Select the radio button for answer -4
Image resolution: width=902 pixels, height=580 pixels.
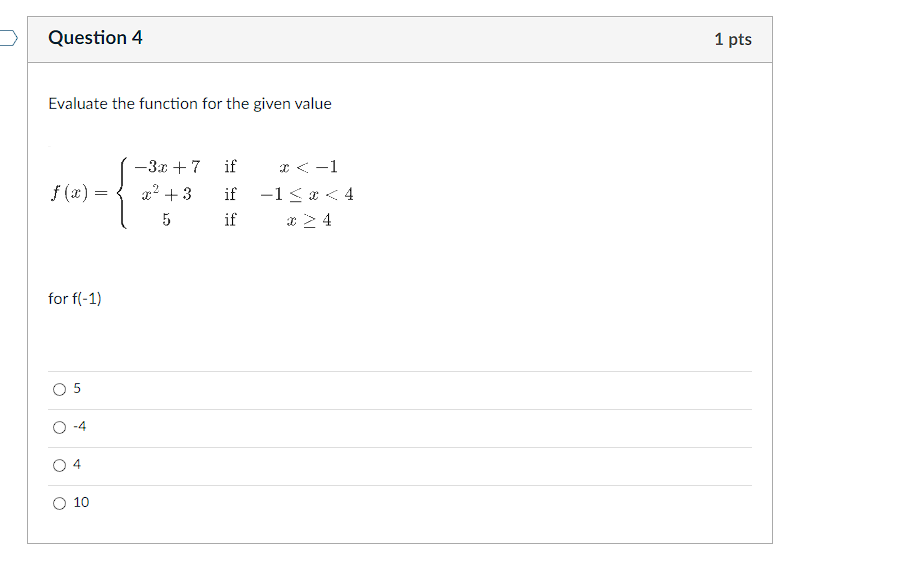(x=59, y=426)
